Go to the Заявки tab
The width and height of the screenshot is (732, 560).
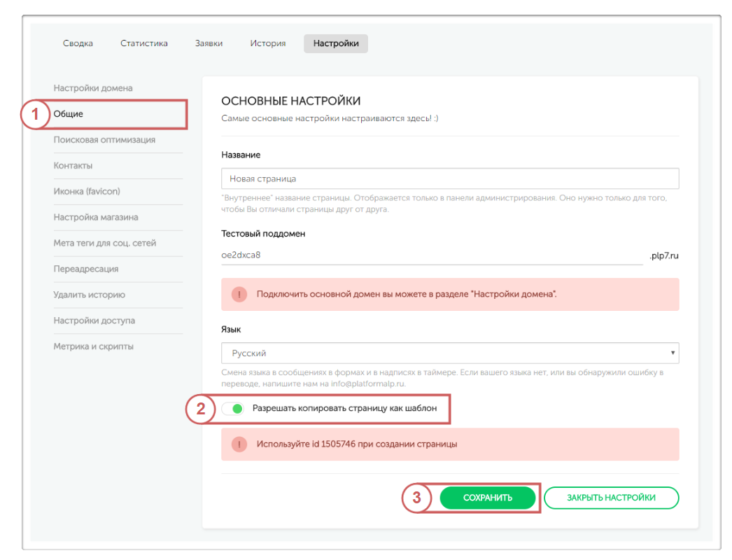[x=209, y=43]
